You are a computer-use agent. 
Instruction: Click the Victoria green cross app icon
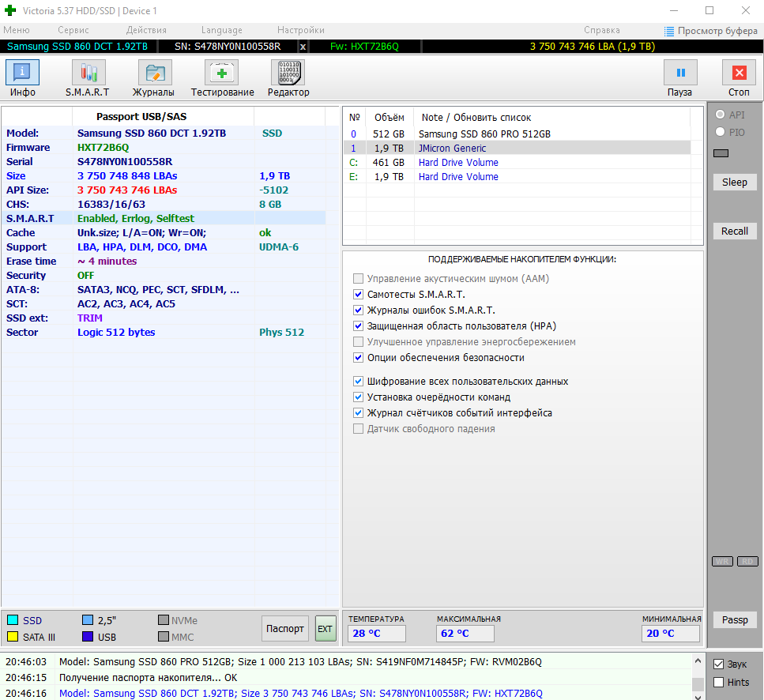(10, 10)
